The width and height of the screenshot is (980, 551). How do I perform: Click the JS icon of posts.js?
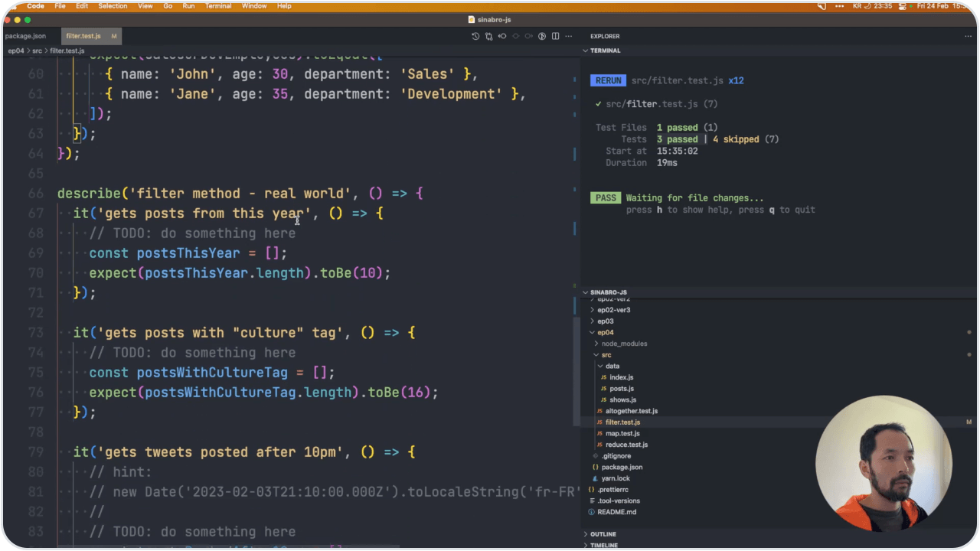click(x=604, y=389)
